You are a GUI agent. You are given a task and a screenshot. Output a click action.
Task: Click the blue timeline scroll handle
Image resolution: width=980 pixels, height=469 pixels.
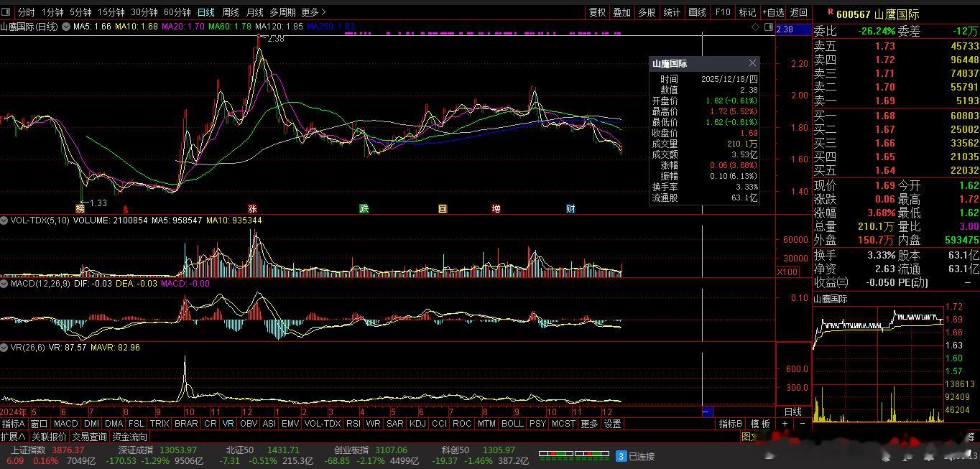(x=706, y=412)
